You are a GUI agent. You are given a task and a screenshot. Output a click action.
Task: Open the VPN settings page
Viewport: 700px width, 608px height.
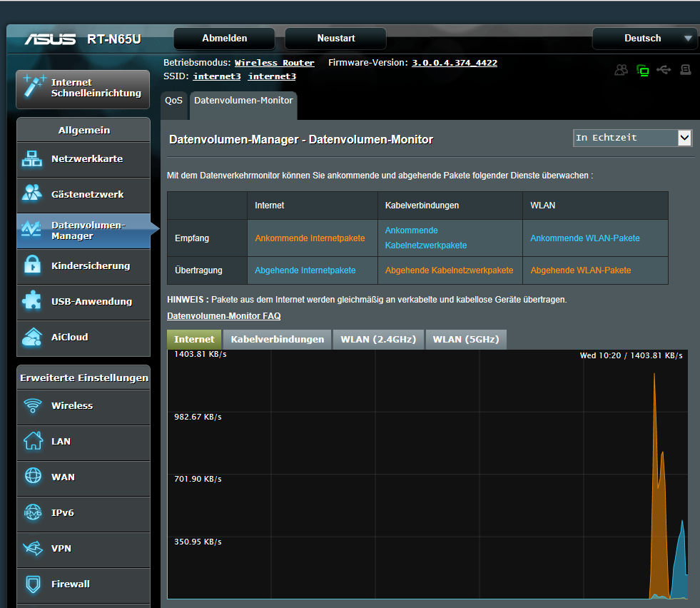[83, 549]
